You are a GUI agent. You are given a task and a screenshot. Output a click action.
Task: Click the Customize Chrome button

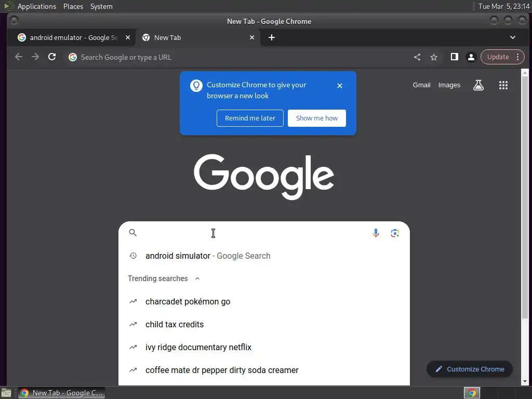pos(470,369)
